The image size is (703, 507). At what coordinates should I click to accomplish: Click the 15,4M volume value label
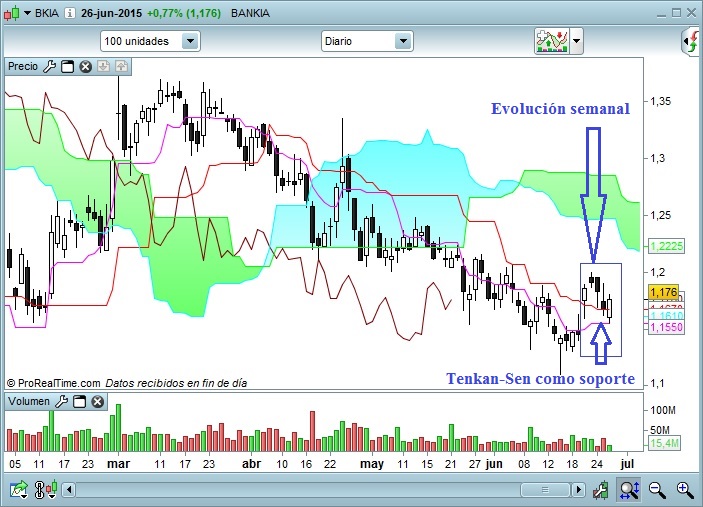pos(664,443)
